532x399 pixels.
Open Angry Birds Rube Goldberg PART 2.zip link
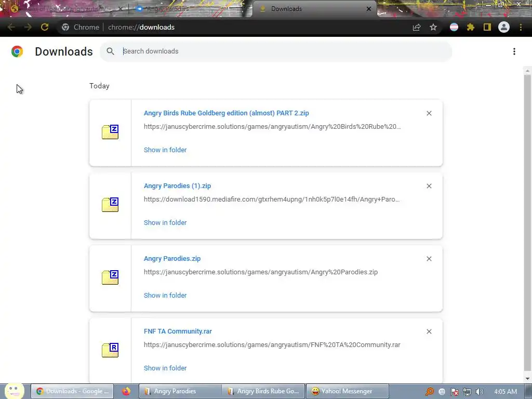pyautogui.click(x=227, y=113)
